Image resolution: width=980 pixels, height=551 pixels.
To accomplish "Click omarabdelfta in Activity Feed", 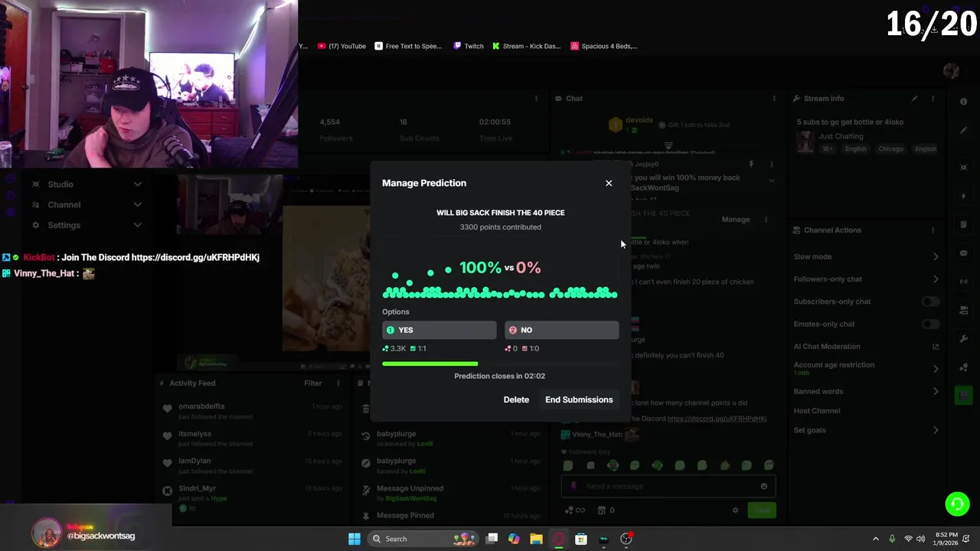I will point(201,406).
